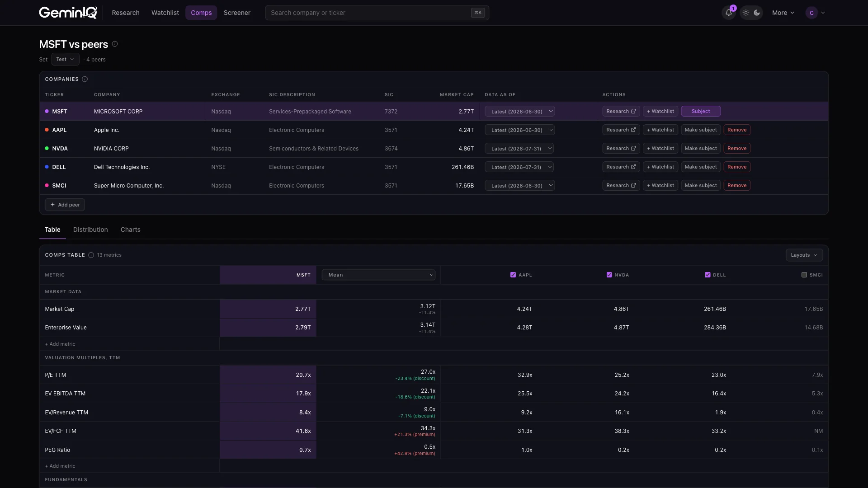Screen dimensions: 868x488
Task: Select the EV/FCF TTM metric row label
Action: point(61,431)
